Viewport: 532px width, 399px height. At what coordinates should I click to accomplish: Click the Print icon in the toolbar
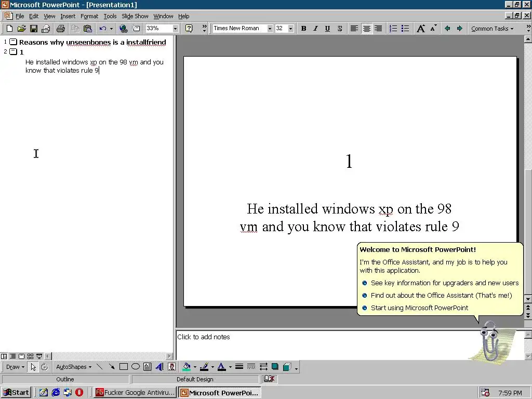(x=61, y=29)
